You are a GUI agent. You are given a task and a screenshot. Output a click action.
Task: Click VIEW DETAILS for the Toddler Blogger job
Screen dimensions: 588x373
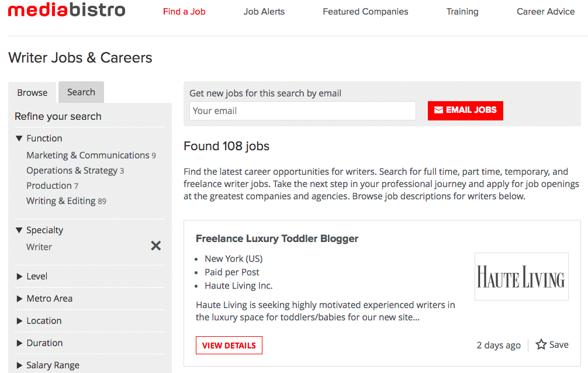[x=229, y=345]
